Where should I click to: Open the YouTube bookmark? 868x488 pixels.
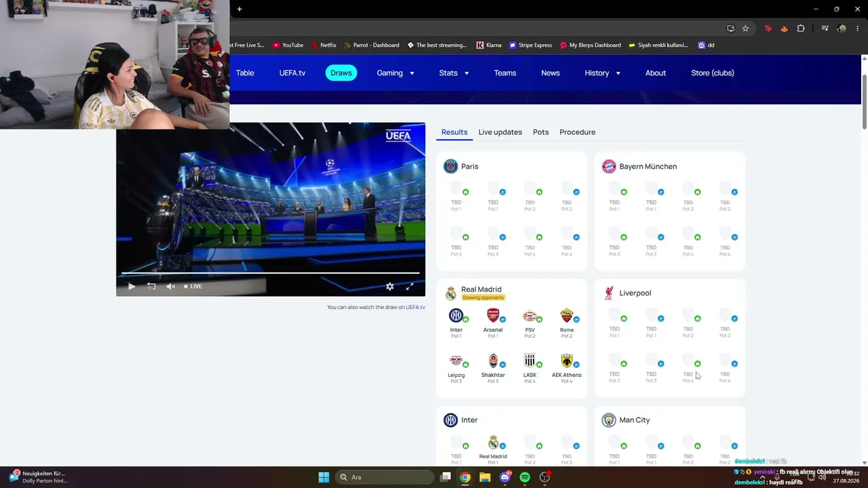[x=288, y=45]
